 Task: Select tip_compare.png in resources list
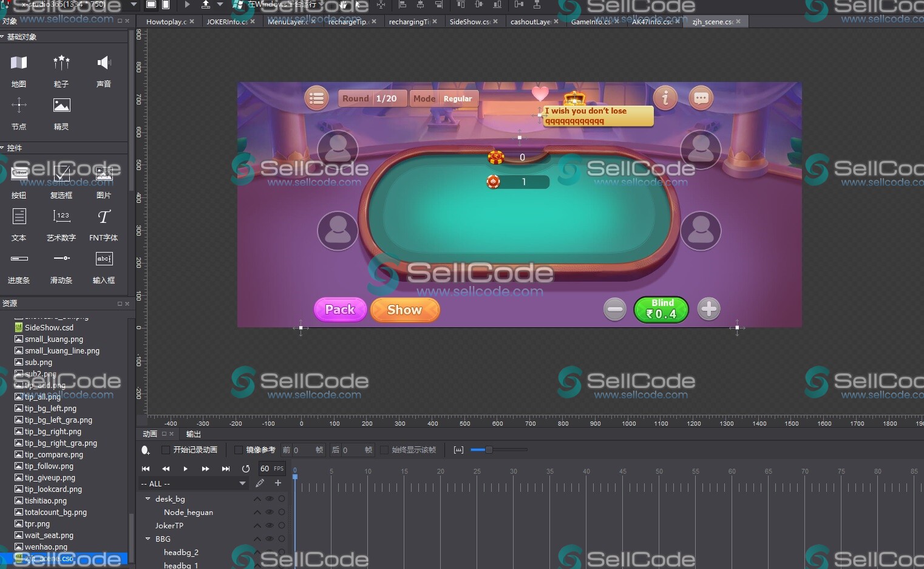coord(53,455)
